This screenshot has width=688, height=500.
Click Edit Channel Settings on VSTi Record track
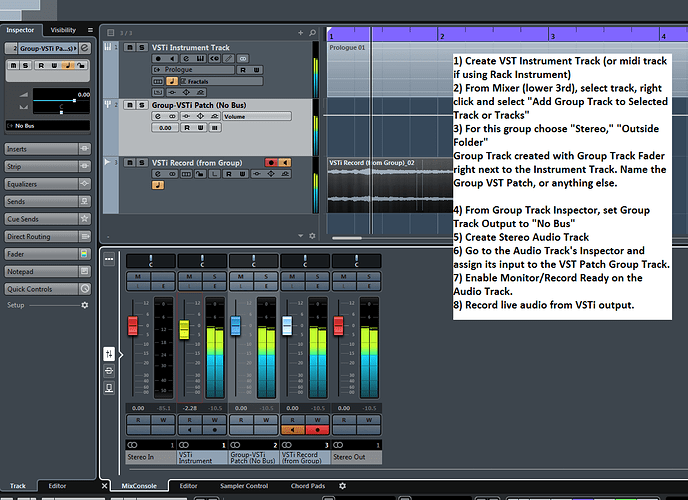[x=158, y=174]
